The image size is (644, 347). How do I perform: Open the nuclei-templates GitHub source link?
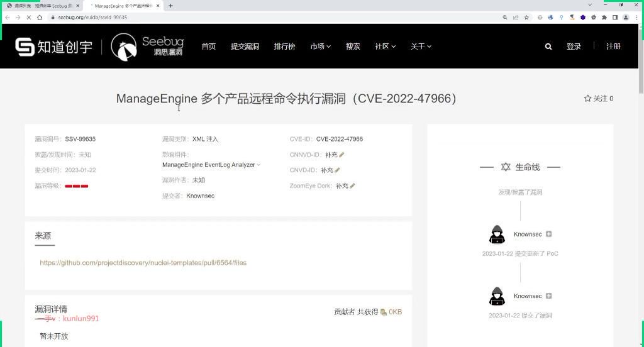[143, 263]
